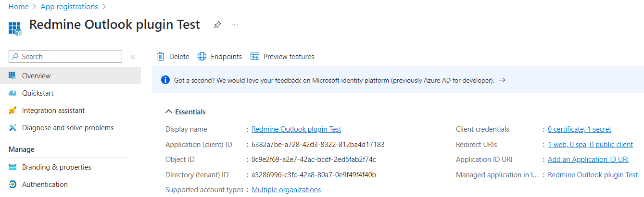644x197 pixels.
Task: Click the Delete trash icon
Action: (x=161, y=57)
